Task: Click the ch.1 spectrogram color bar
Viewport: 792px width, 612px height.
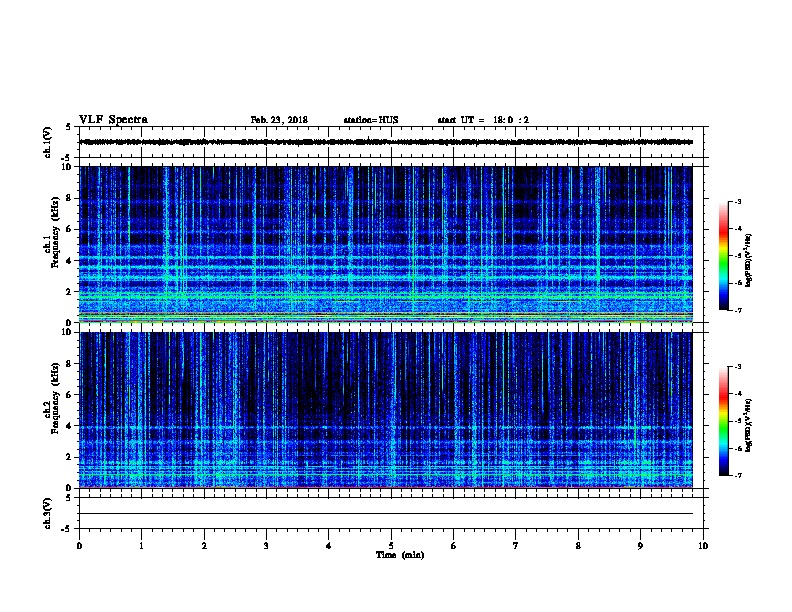Action: (x=723, y=256)
